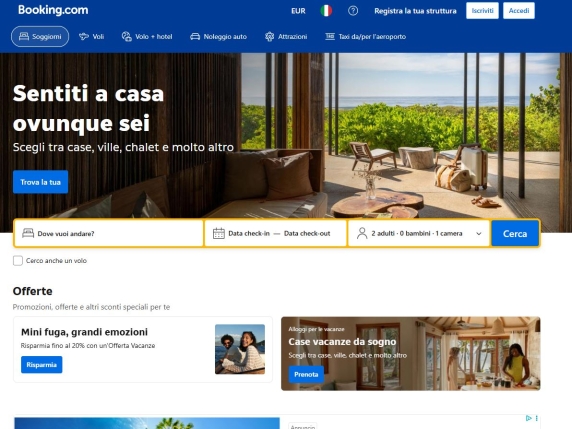Click the ad choices icon on banner
572x429 pixels.
point(529,418)
